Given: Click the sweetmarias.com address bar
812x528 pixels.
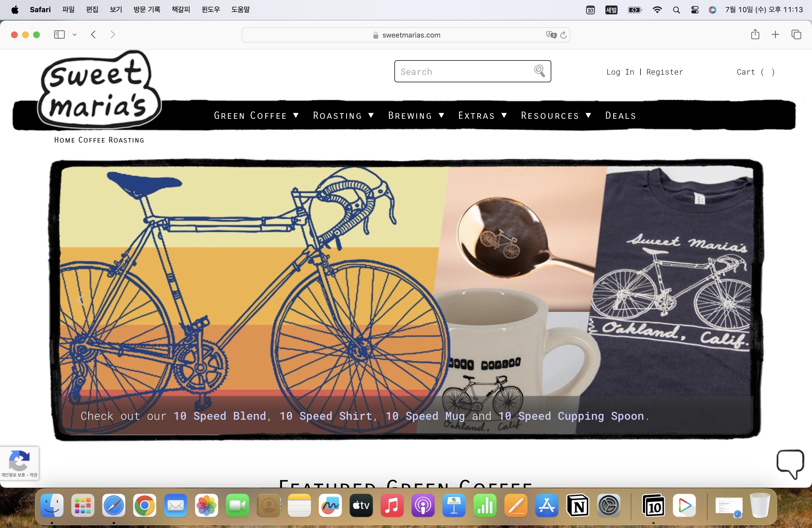Looking at the screenshot, I should [x=406, y=35].
